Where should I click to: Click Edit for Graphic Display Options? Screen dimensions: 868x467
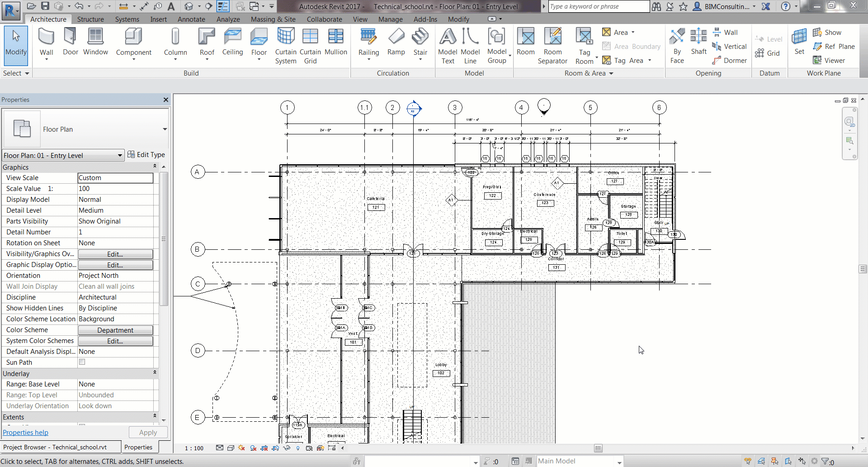pos(115,265)
